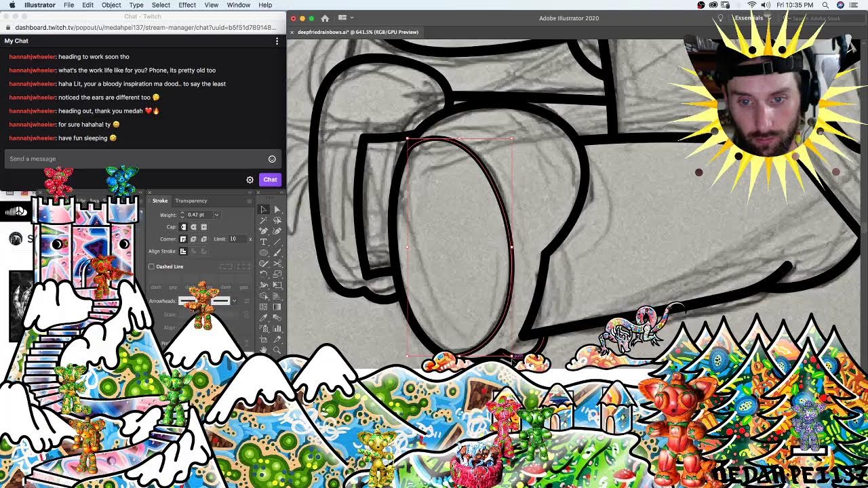The width and height of the screenshot is (868, 488).
Task: Click the miter Limit value field
Action: click(237, 239)
